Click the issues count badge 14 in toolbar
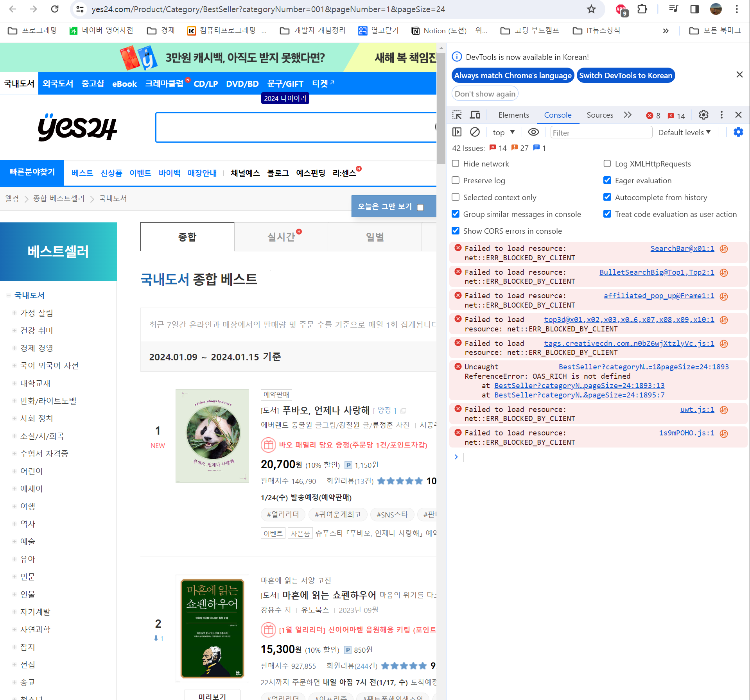 [x=676, y=116]
